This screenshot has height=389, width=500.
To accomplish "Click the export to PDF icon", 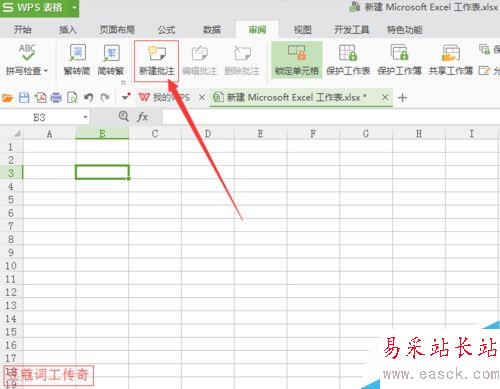I will pyautogui.click(x=40, y=98).
